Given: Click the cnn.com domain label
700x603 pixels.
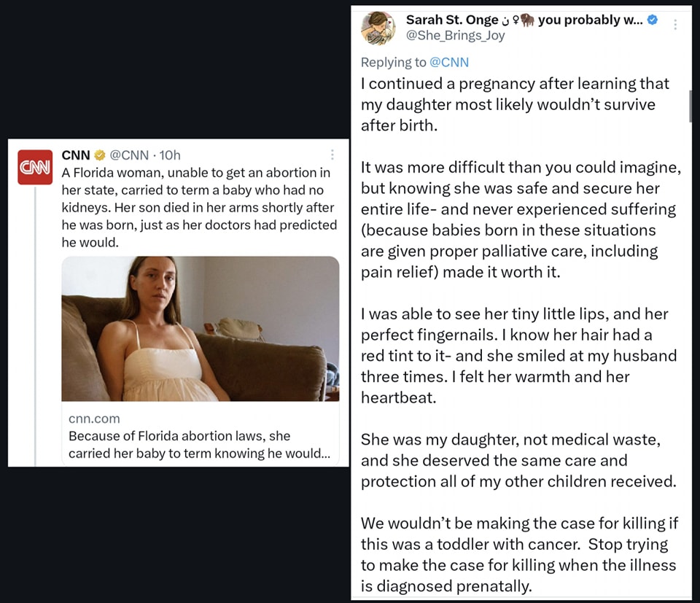Looking at the screenshot, I should tap(94, 419).
